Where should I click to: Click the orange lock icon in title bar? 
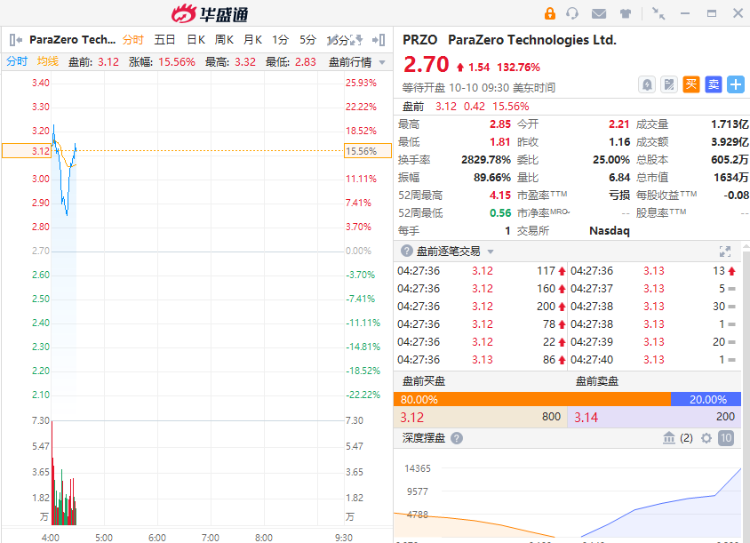point(550,13)
